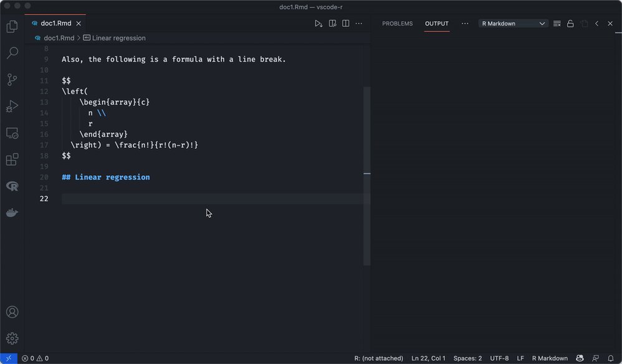Toggle the Lock Scrolling icon in Output panel
The height and width of the screenshot is (364, 622).
tap(570, 23)
